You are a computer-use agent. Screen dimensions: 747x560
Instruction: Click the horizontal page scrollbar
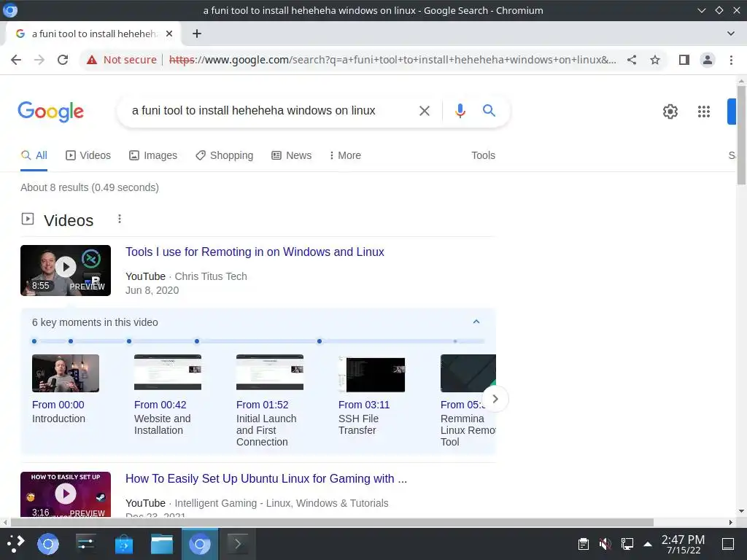click(332, 522)
